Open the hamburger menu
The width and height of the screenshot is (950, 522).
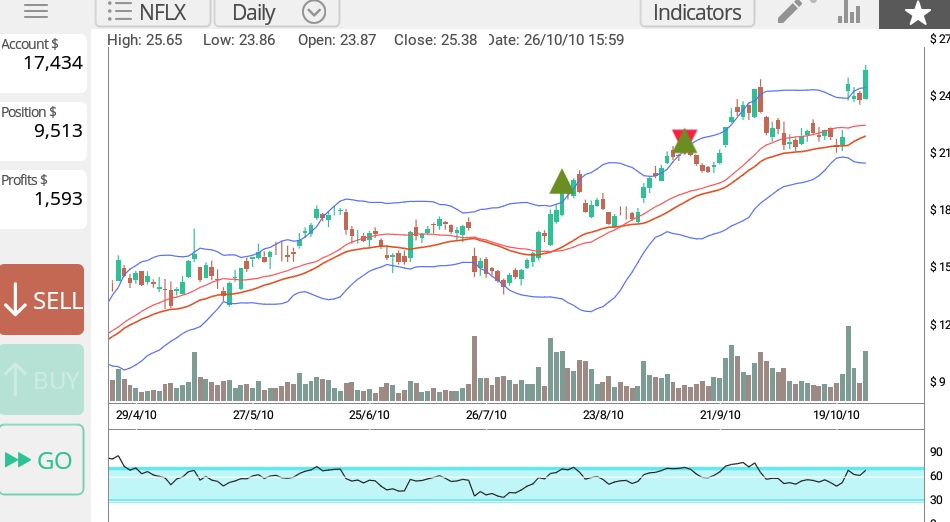coord(35,12)
